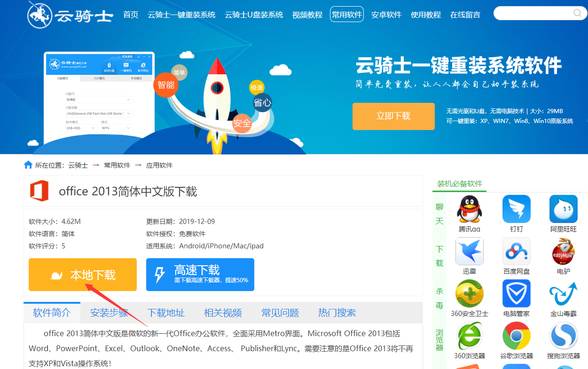Click the 云骑士 knight logo

[x=70, y=15]
